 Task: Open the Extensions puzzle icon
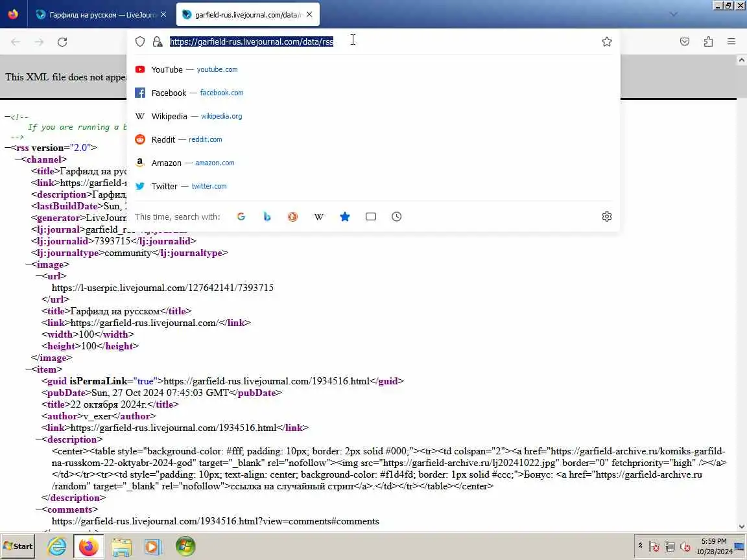[708, 42]
